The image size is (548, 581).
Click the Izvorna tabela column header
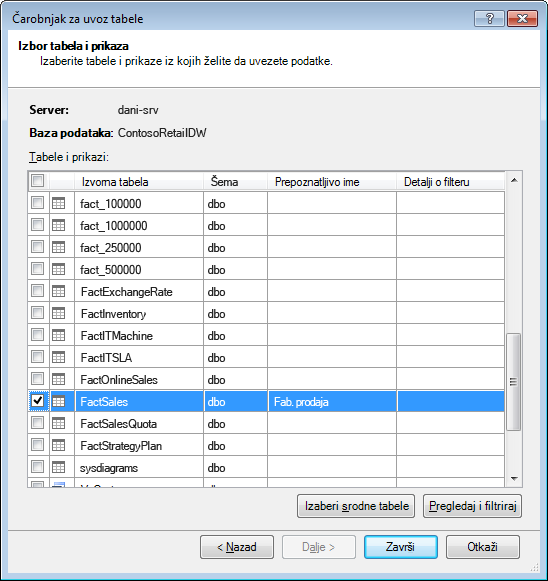pos(139,182)
